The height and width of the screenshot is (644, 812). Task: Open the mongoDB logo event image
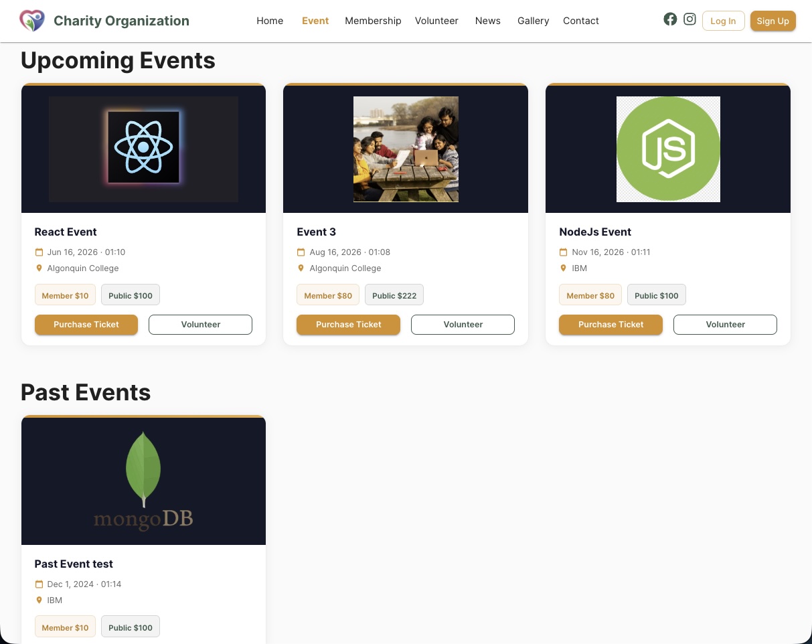(143, 481)
